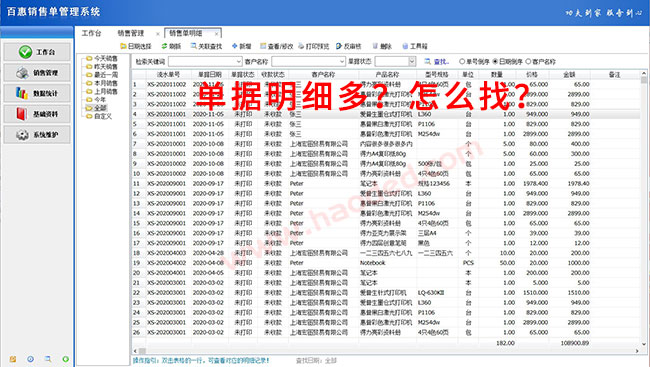
Task: Open 关联查找 in the toolbar
Action: tap(206, 46)
